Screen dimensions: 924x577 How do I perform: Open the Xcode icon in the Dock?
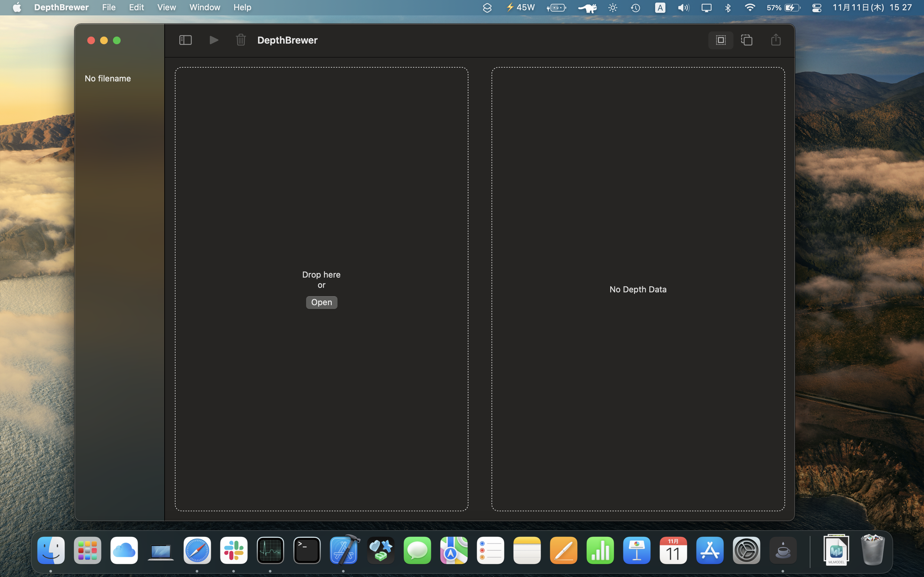344,550
